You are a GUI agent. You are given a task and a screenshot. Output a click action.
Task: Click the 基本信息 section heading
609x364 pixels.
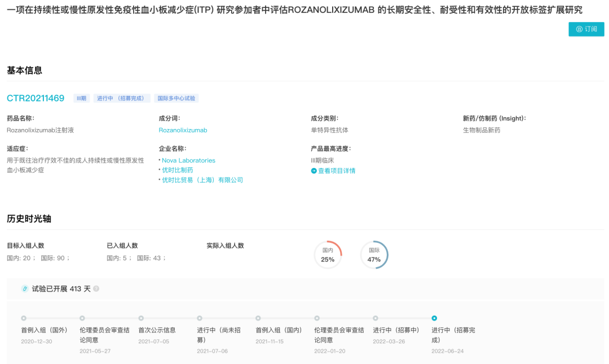point(24,70)
